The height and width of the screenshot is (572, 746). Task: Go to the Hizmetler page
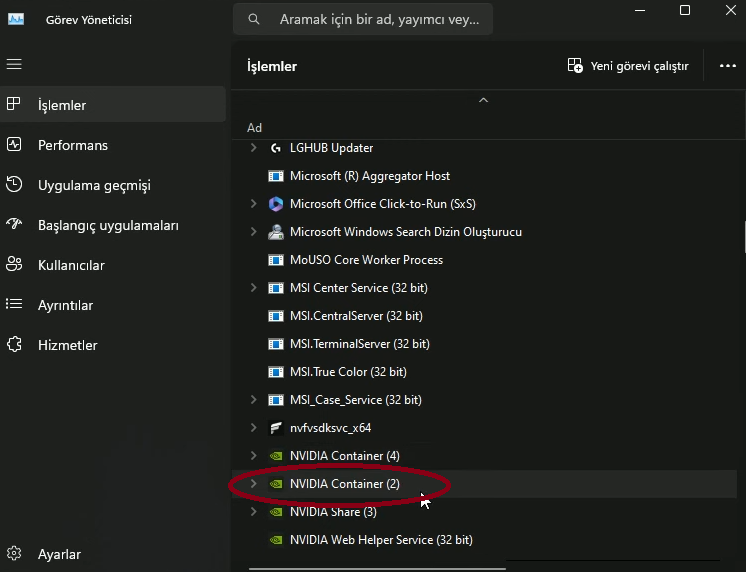pyautogui.click(x=67, y=345)
